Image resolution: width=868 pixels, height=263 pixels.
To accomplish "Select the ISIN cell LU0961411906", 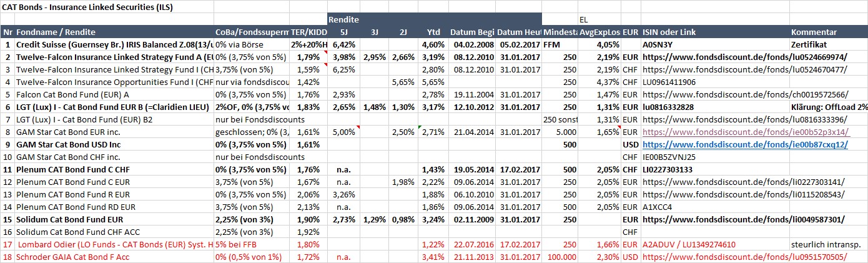I will 669,82.
